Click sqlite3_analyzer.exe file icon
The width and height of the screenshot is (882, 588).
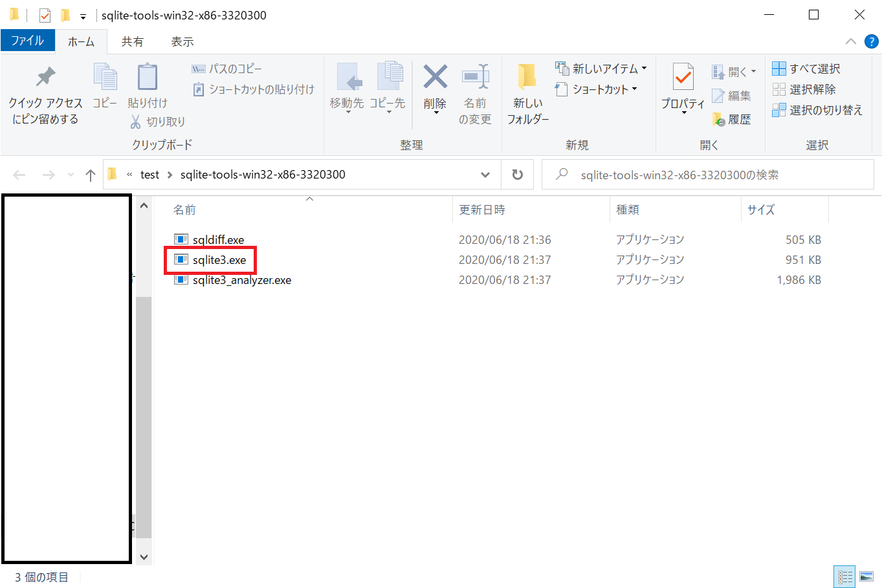181,279
